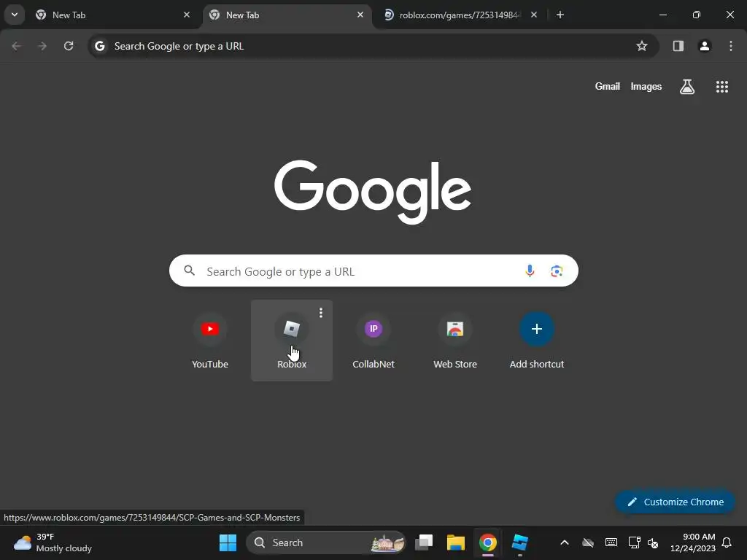Click the Chrome taskbar icon
Screen dimensions: 747x560
[x=488, y=542]
